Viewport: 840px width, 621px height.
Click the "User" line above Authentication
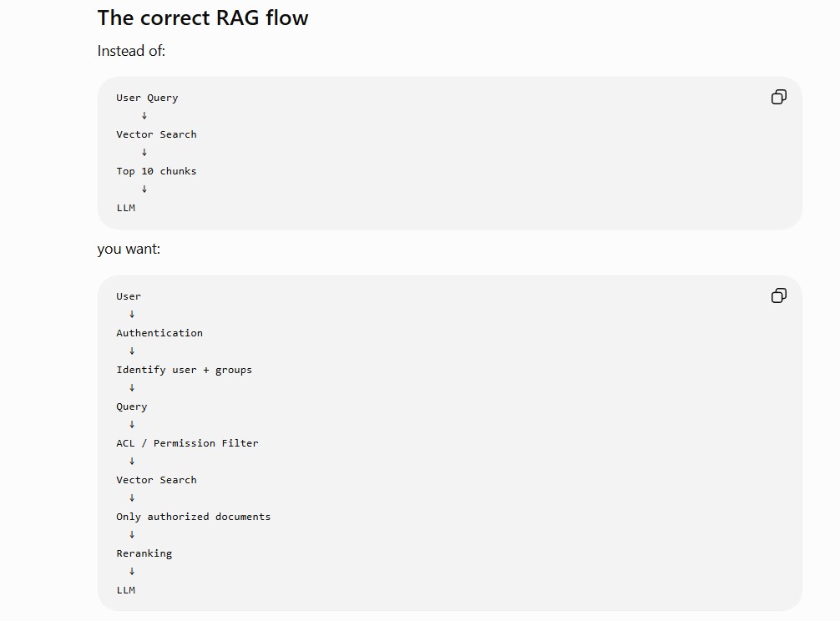[x=129, y=296]
